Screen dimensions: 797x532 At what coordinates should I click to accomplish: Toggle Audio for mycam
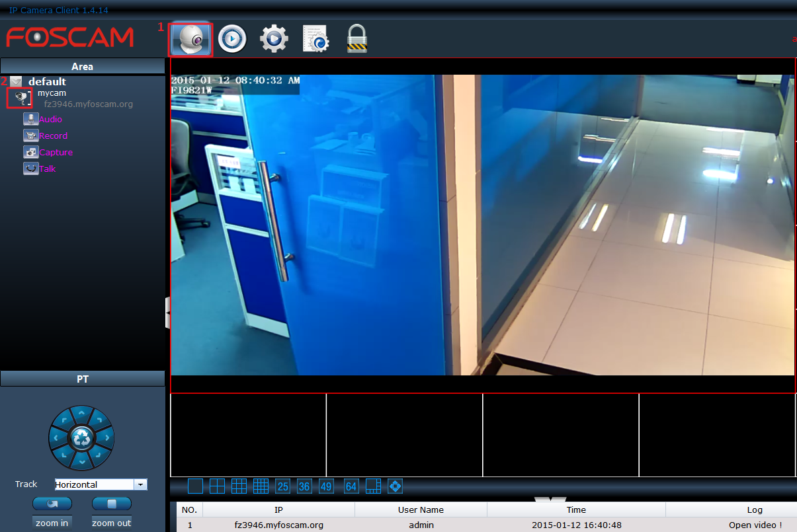[x=50, y=120]
